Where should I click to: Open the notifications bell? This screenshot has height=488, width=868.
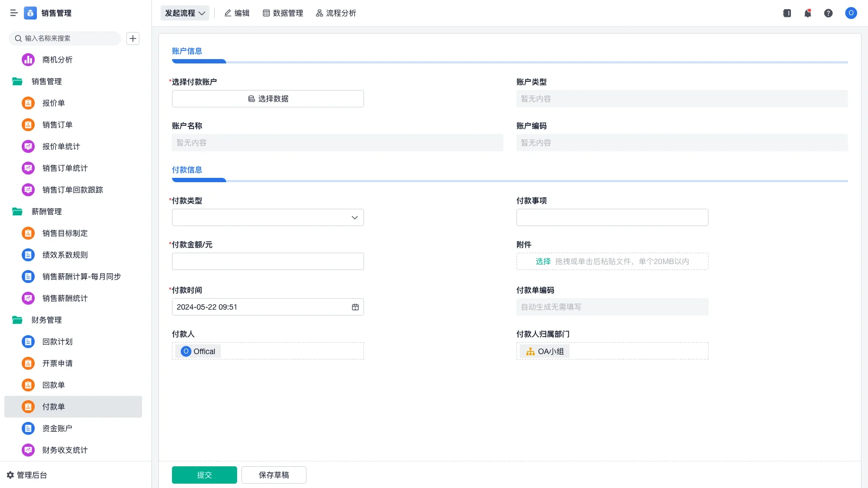click(807, 13)
